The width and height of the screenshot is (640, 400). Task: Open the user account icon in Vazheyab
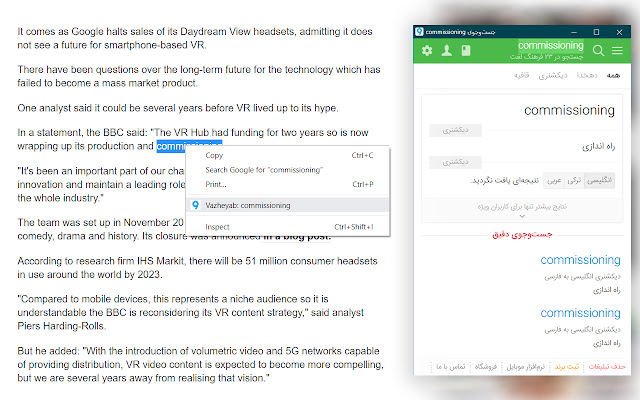[447, 51]
